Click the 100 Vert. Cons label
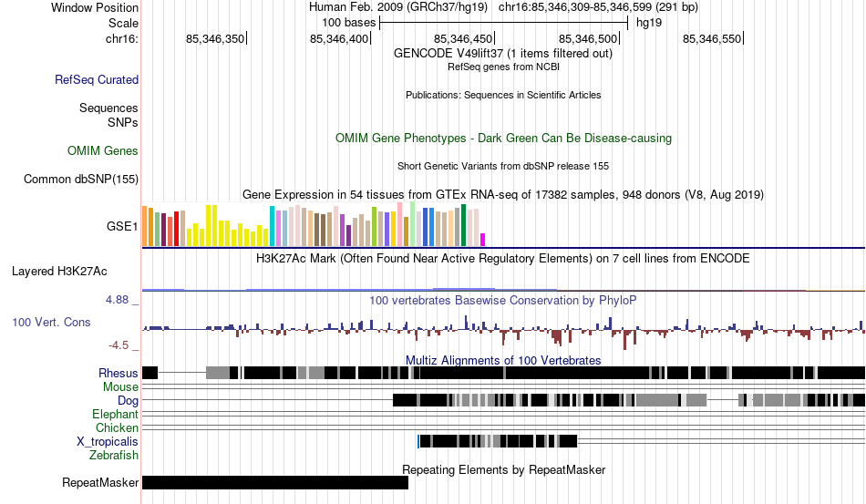Image resolution: width=866 pixels, height=504 pixels. tap(51, 322)
